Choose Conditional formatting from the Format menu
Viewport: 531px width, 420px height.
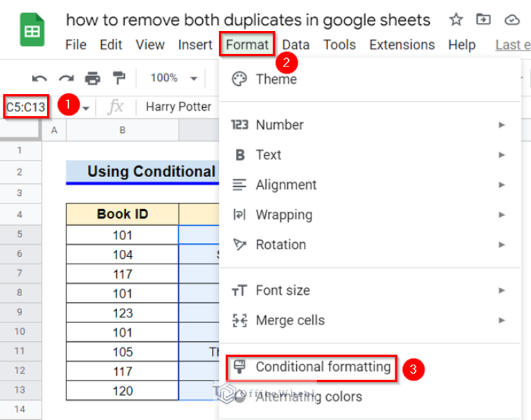pos(323,367)
